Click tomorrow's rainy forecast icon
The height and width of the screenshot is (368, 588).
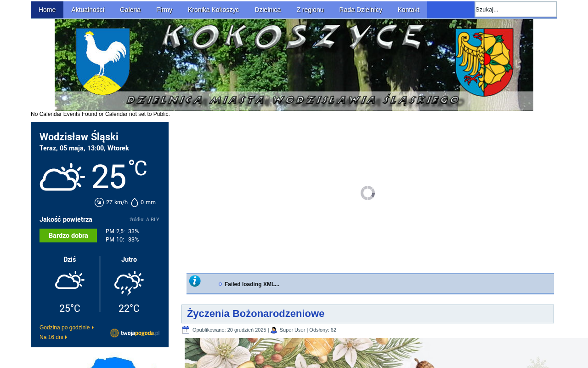tap(129, 283)
